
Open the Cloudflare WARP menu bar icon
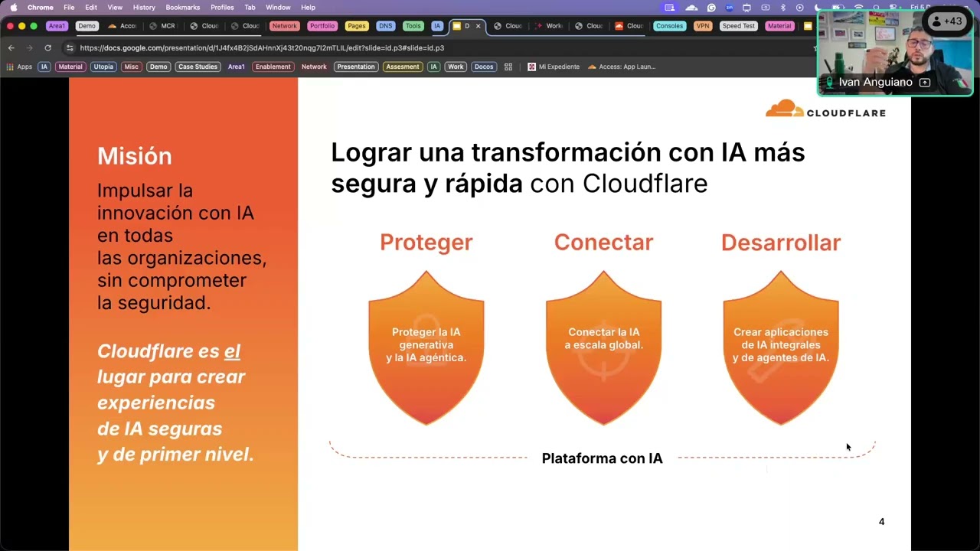point(692,7)
